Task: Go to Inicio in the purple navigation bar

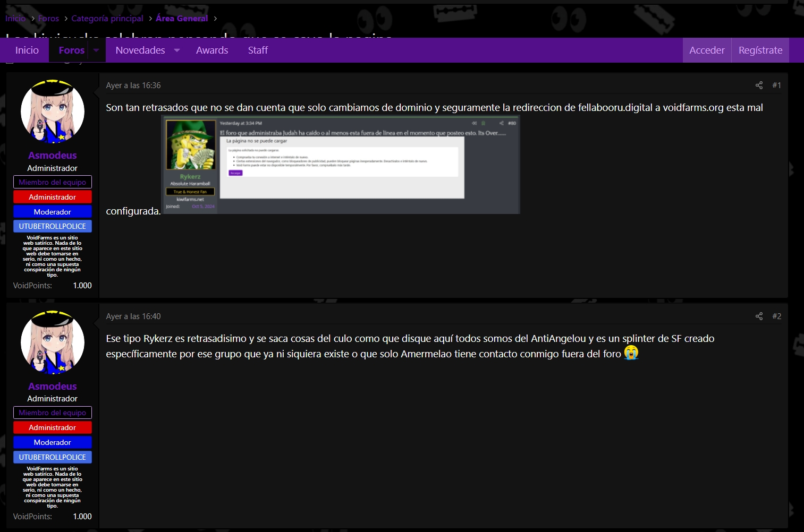Action: [x=27, y=50]
